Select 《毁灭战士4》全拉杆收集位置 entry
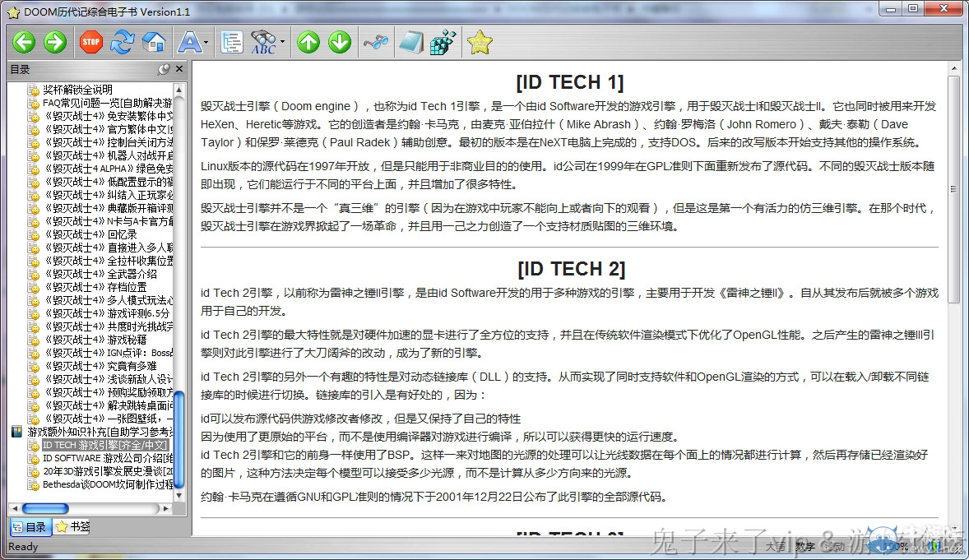Viewport: 969px width, 560px height. click(x=108, y=261)
